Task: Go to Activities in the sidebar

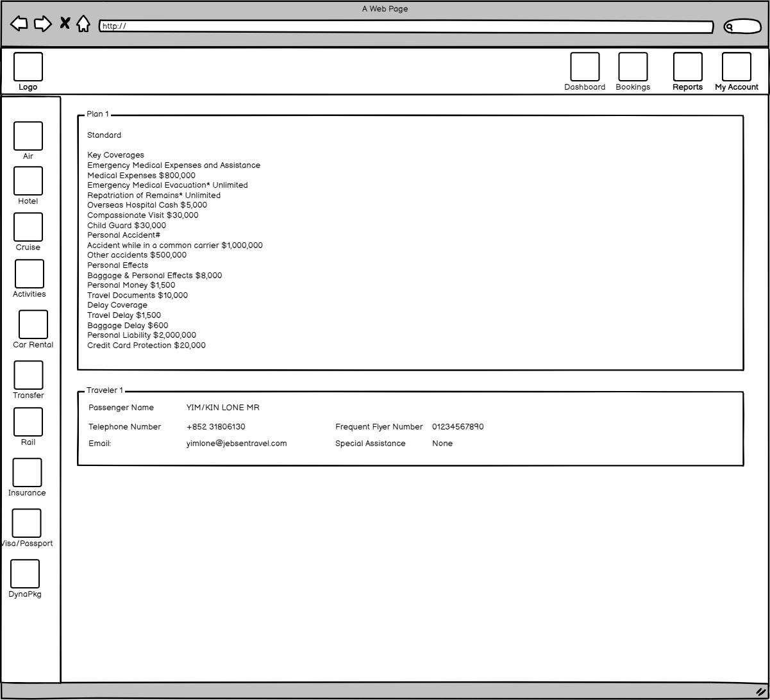Action: [x=29, y=274]
